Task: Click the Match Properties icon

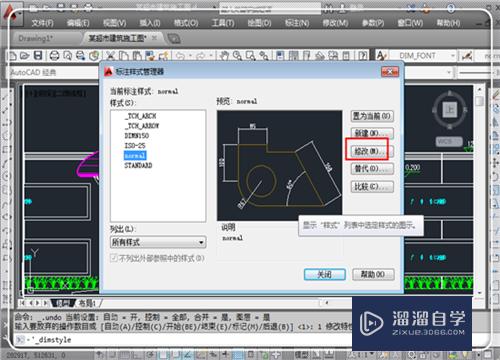Action: [x=150, y=55]
